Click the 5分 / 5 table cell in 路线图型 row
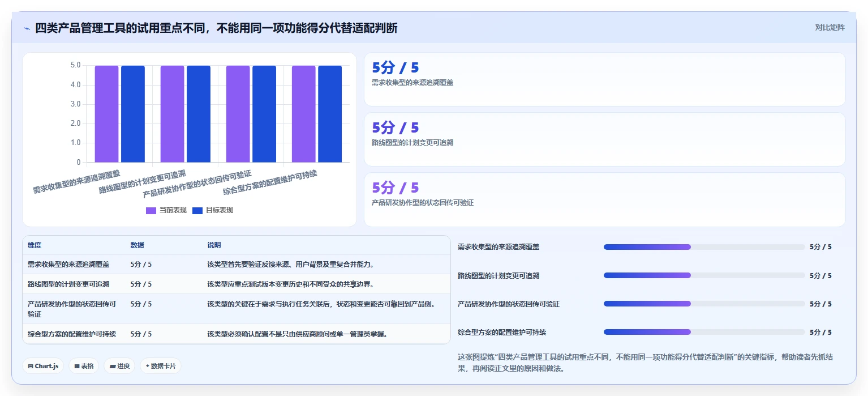Viewport: 868px width, 396px height. pyautogui.click(x=141, y=284)
